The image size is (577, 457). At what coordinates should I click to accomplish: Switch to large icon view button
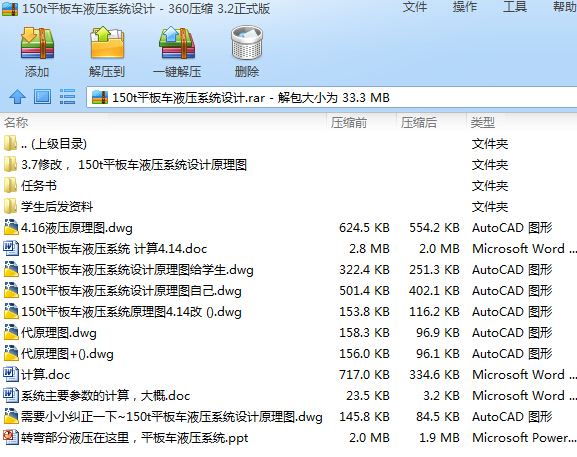coord(42,97)
